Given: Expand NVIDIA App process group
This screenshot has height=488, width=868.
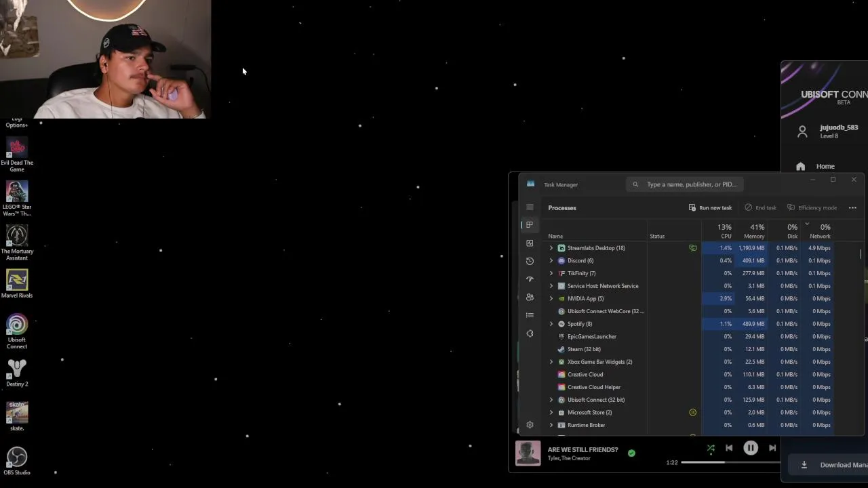Looking at the screenshot, I should pyautogui.click(x=551, y=299).
